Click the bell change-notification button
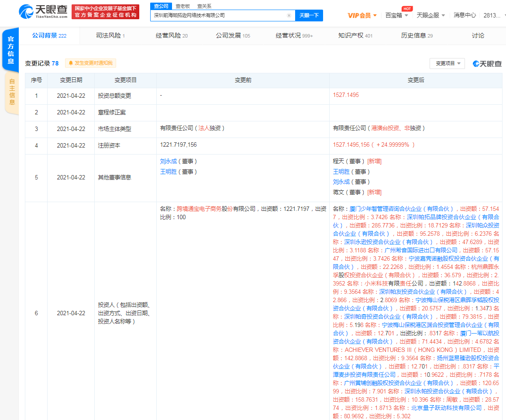 pos(90,63)
